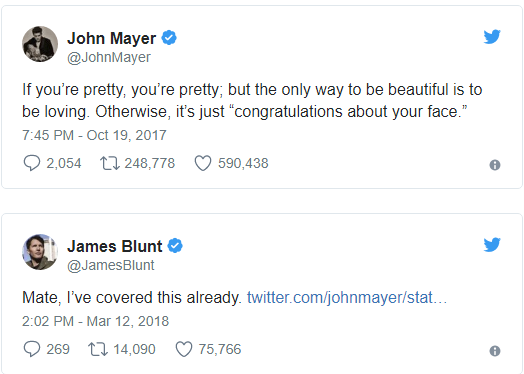Click the John Mayer display name
The image size is (524, 374).
[112, 38]
